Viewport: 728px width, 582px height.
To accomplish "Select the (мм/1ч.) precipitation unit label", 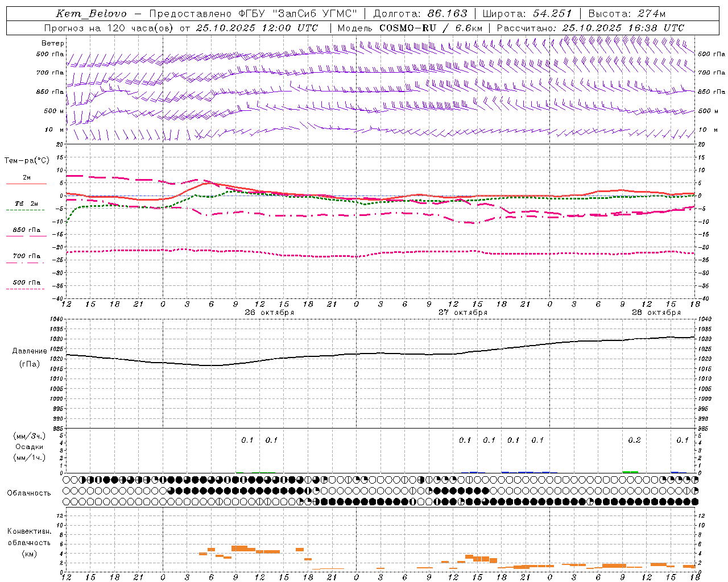I will 28,458.
